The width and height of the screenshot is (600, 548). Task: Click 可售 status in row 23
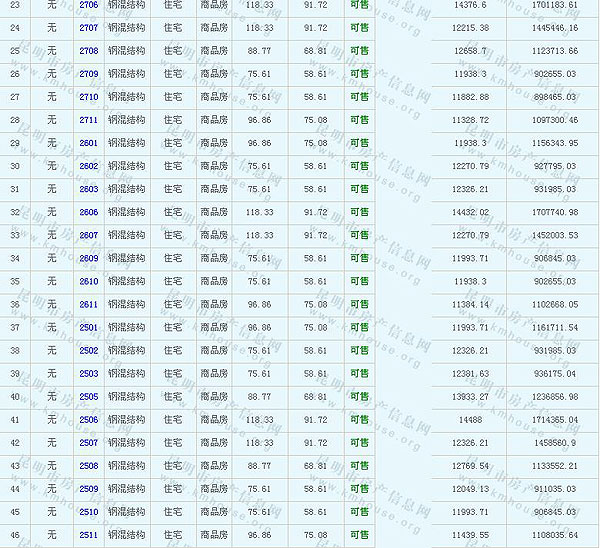pos(359,5)
